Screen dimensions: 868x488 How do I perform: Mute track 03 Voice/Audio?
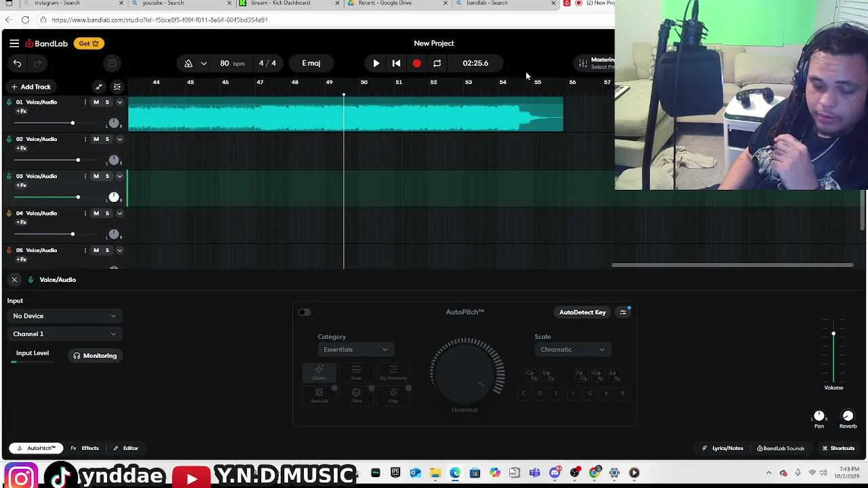point(96,176)
